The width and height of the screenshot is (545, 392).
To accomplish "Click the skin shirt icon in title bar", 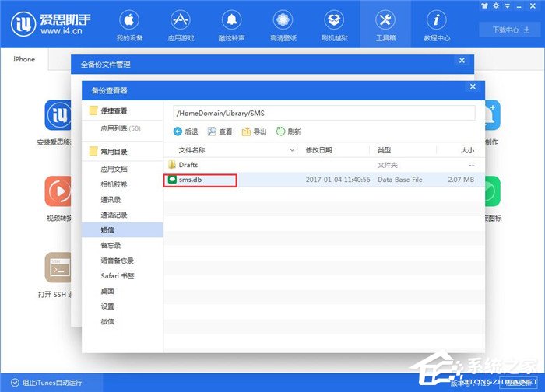I will click(484, 5).
